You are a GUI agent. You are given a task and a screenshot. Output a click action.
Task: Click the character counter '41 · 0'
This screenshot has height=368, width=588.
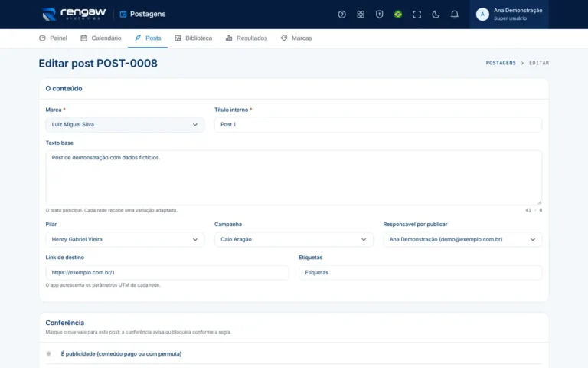click(x=534, y=210)
